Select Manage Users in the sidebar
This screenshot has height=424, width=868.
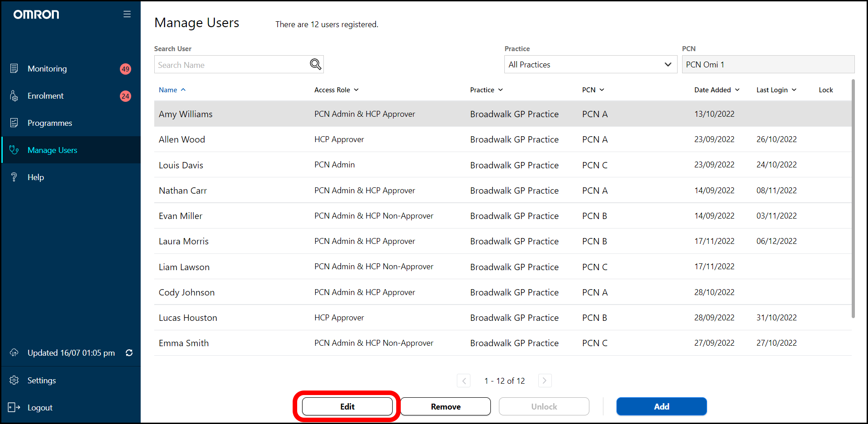click(x=52, y=150)
